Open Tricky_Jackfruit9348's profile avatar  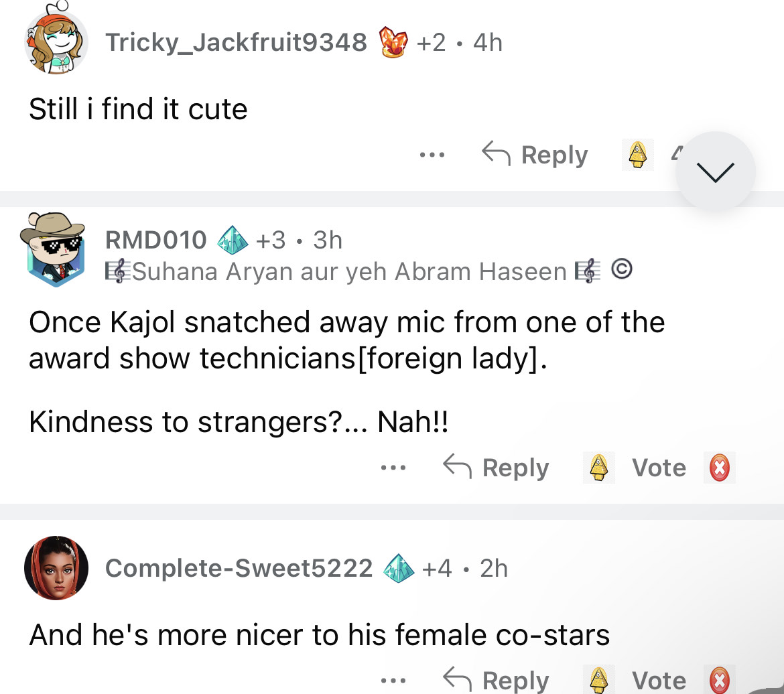pos(56,42)
